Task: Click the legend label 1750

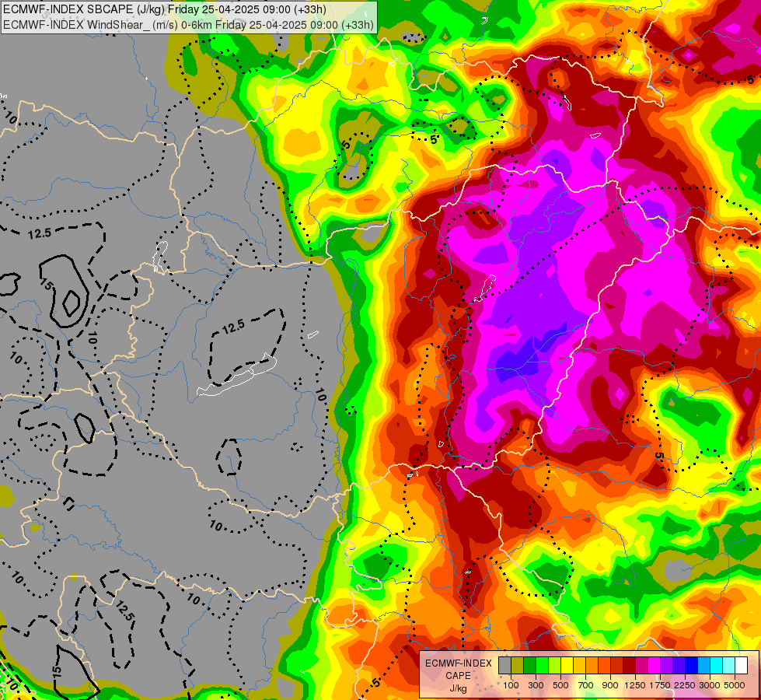Action: click(x=660, y=685)
